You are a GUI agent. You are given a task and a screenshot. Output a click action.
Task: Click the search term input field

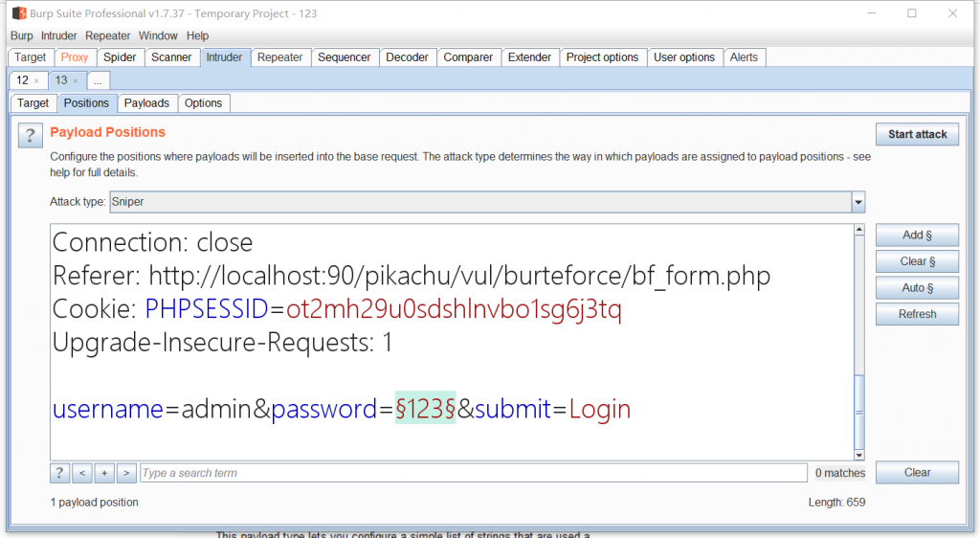(x=473, y=473)
